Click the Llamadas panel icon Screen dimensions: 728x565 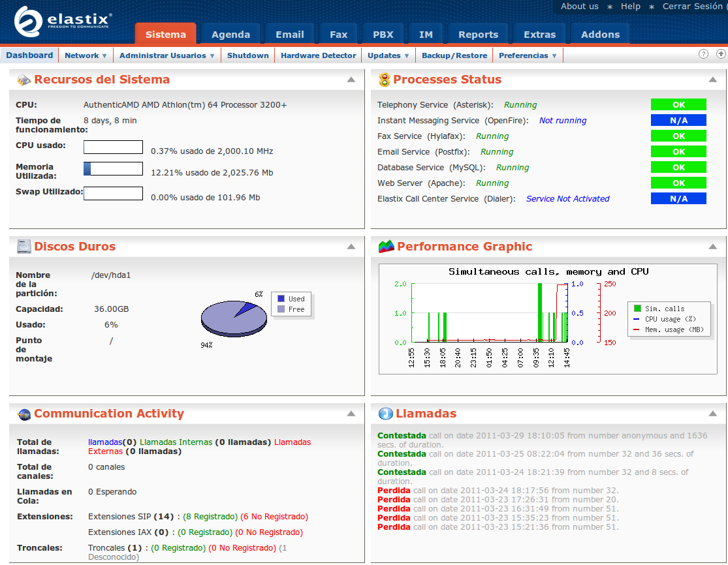[385, 414]
